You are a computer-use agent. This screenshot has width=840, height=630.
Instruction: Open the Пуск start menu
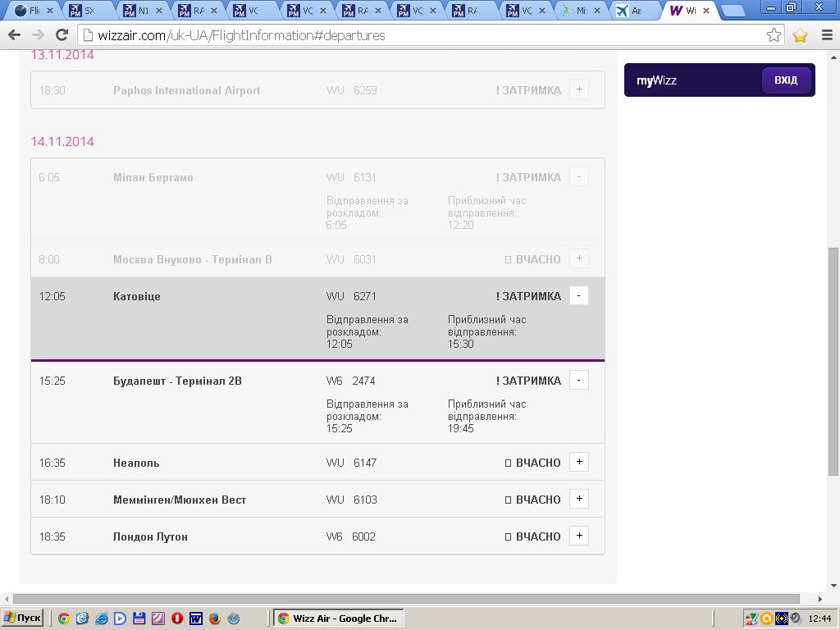pyautogui.click(x=22, y=619)
